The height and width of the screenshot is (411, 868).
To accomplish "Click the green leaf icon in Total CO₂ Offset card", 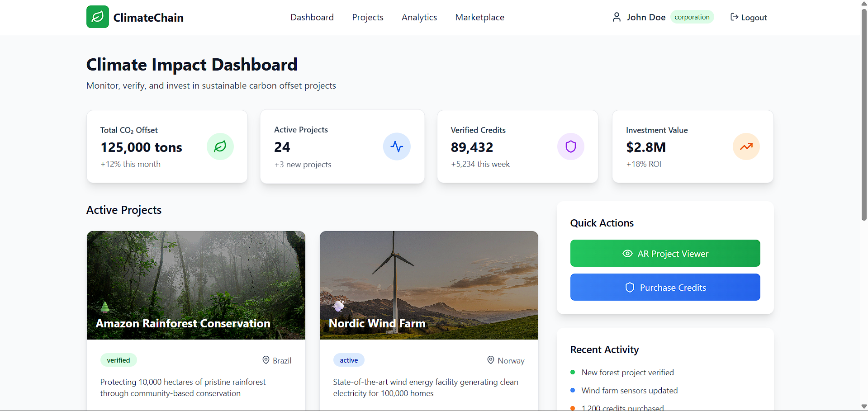I will coord(220,146).
